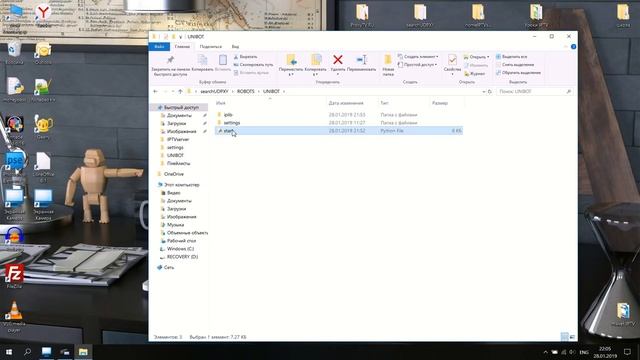The width and height of the screenshot is (640, 360).
Task: Switch to large icons view in status bar
Action: [x=572, y=337]
